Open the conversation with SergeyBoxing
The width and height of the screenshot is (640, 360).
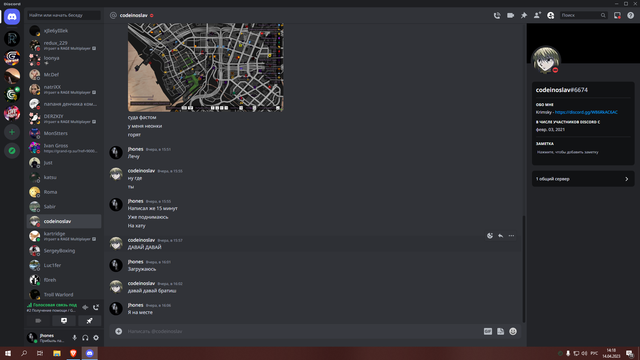point(64,251)
